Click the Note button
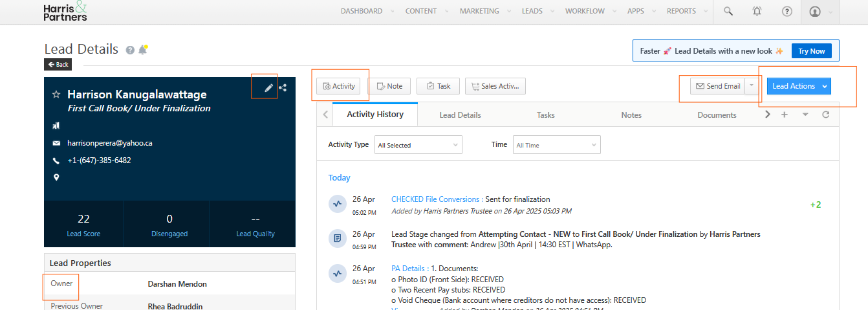Image resolution: width=868 pixels, height=310 pixels. [x=389, y=86]
